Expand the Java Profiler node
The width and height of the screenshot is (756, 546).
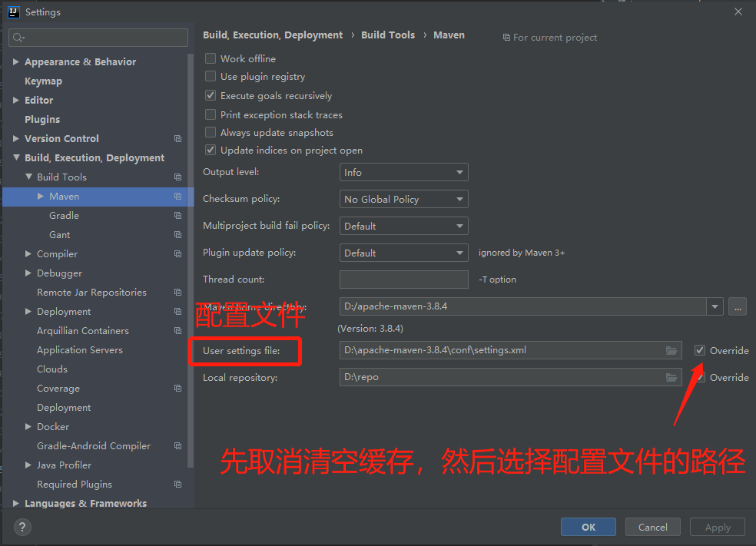[28, 465]
